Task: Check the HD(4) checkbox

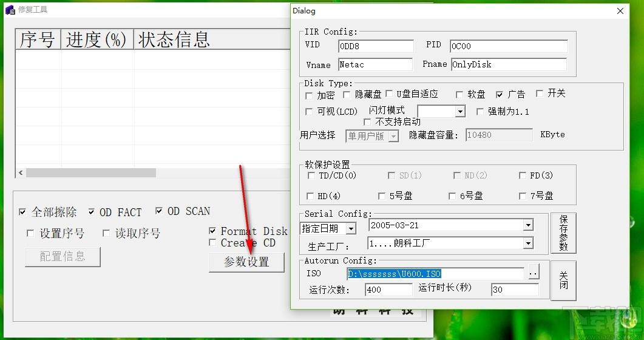Action: point(310,196)
